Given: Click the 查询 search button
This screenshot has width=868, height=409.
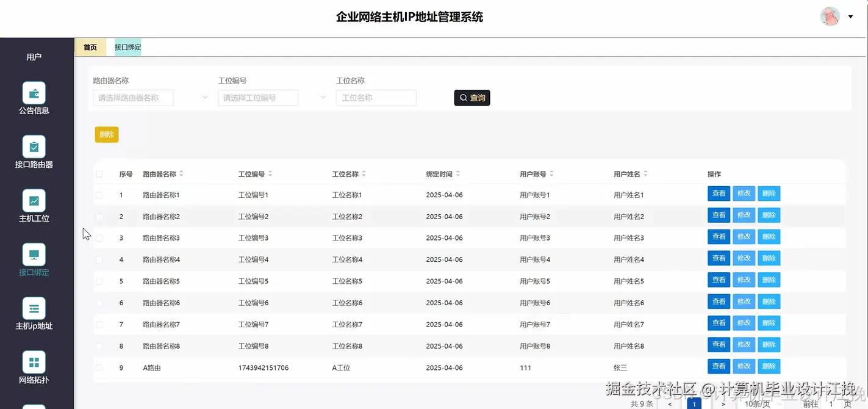Looking at the screenshot, I should pos(472,98).
